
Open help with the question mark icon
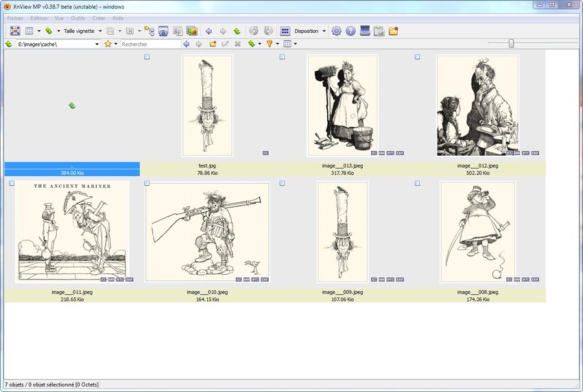(350, 31)
